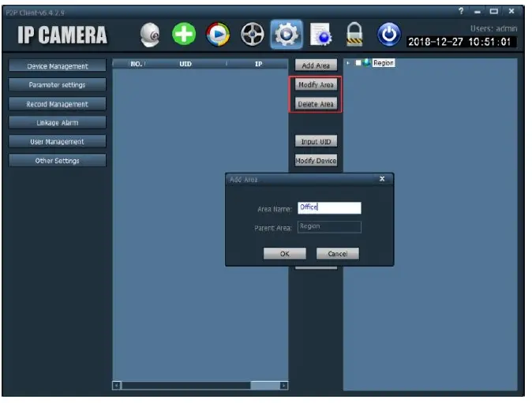Click the blue power exit icon
This screenshot has width=532, height=403.
click(x=389, y=34)
